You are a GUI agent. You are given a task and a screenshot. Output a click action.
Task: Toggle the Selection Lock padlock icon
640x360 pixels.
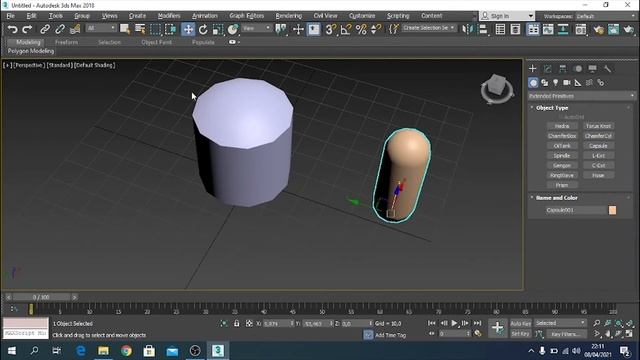(x=236, y=323)
